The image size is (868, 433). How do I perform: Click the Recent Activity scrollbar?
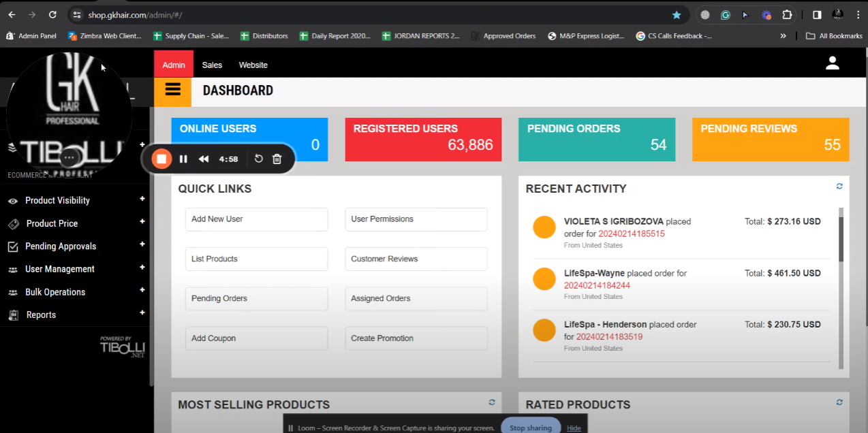click(841, 239)
